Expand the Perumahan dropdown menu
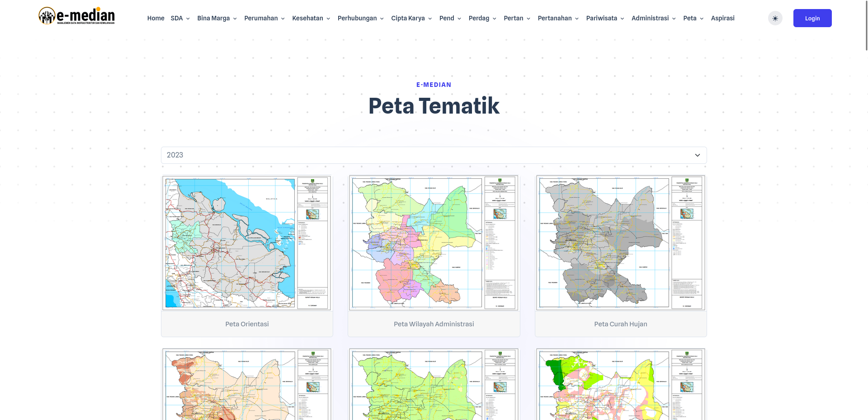The width and height of the screenshot is (868, 420). (264, 18)
